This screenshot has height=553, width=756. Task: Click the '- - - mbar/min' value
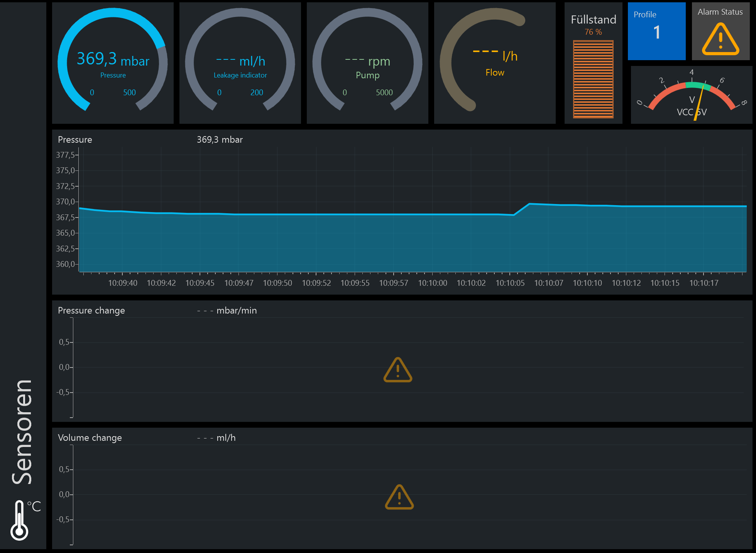click(x=227, y=310)
